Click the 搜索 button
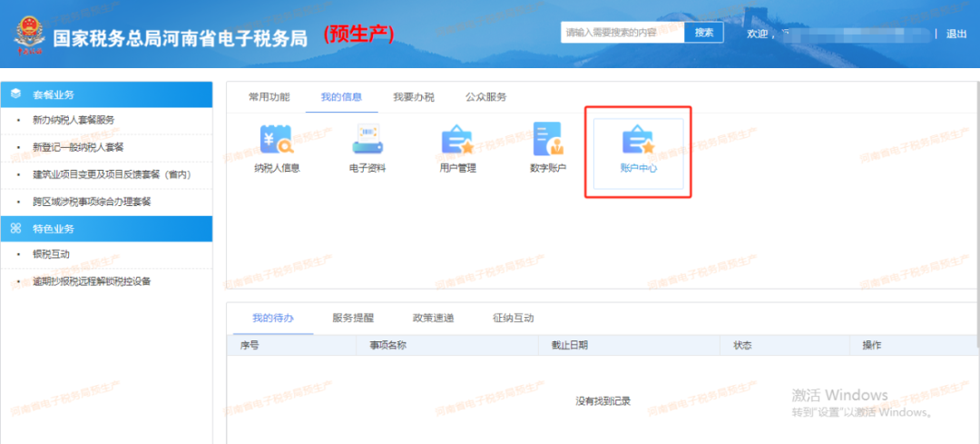The width and height of the screenshot is (980, 444). tap(704, 33)
